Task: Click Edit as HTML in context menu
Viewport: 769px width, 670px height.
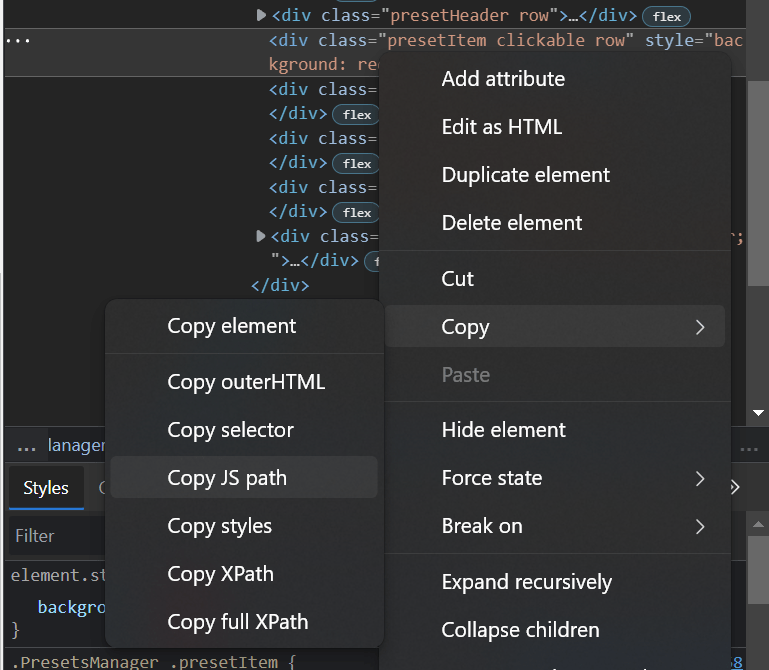Action: click(502, 127)
